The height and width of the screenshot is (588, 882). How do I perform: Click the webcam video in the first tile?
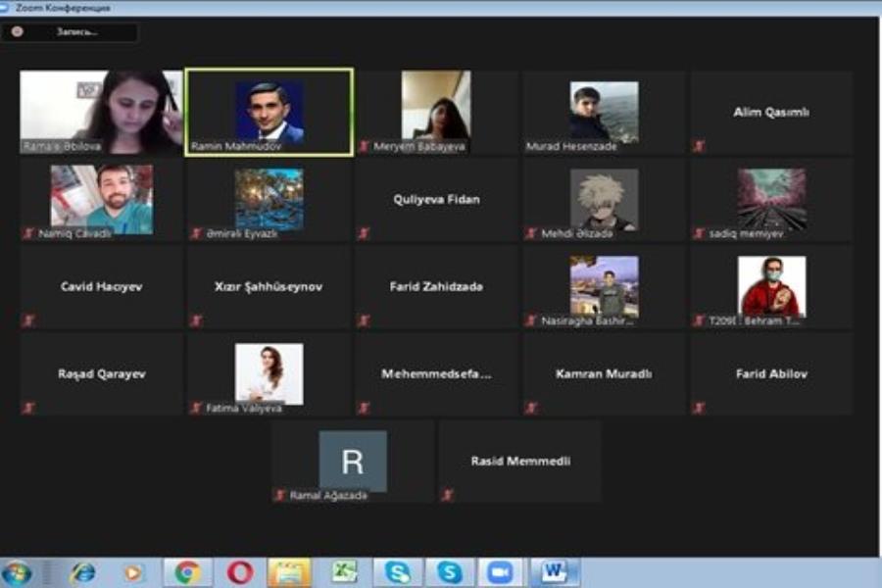101,112
